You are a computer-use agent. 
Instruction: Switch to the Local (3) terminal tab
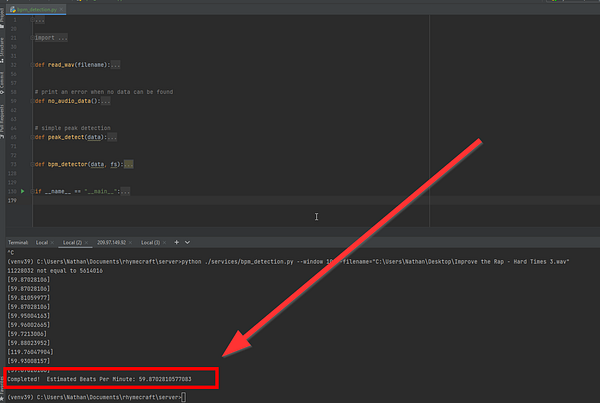[x=150, y=242]
